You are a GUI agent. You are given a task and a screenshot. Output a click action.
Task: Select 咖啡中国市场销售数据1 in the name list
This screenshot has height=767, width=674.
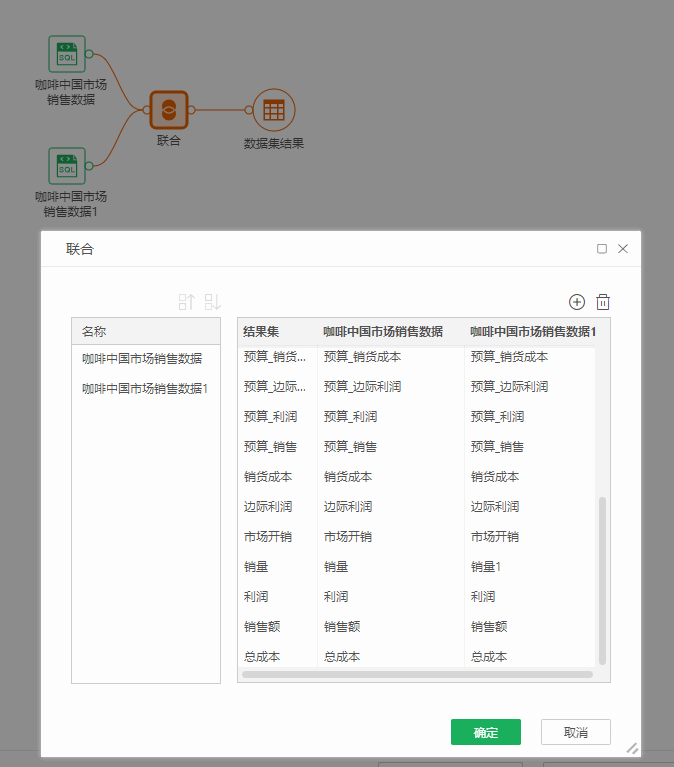[145, 388]
